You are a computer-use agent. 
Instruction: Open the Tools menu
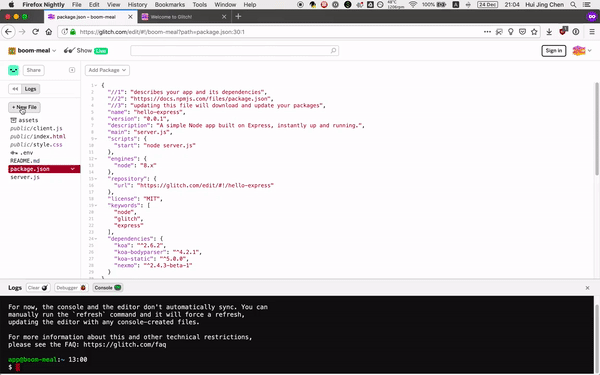click(199, 5)
